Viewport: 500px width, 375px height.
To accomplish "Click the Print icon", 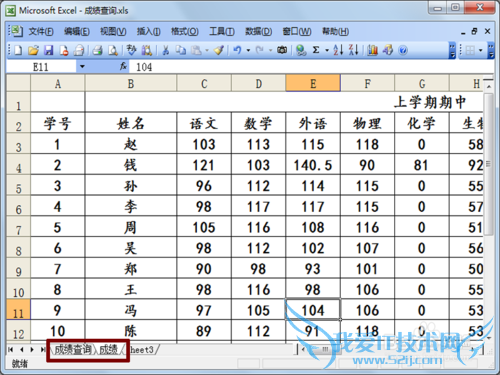I will 97,50.
